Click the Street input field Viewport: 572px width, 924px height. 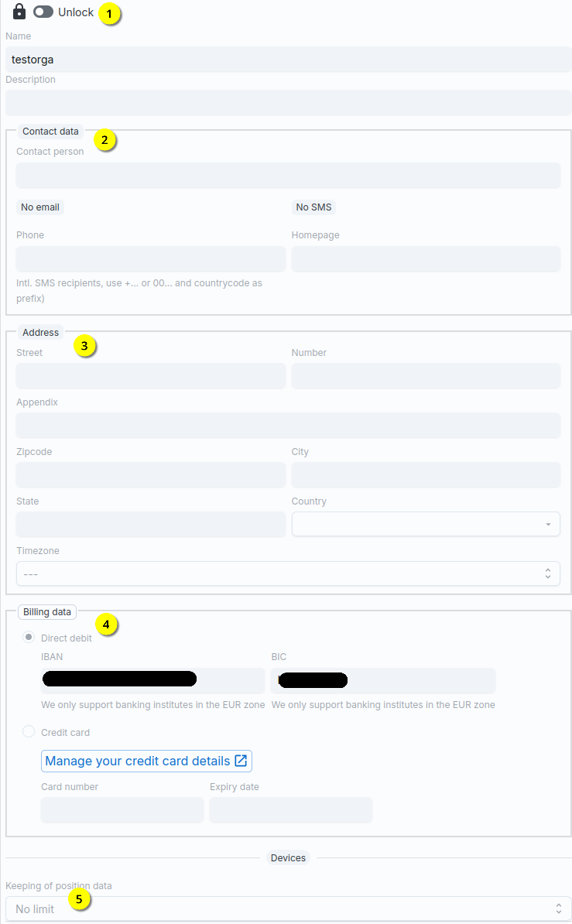[151, 376]
